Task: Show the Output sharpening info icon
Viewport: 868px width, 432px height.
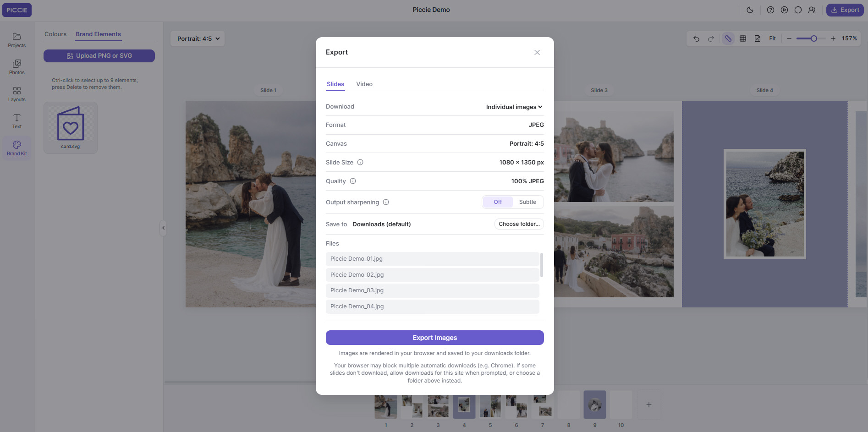Action: [x=386, y=202]
